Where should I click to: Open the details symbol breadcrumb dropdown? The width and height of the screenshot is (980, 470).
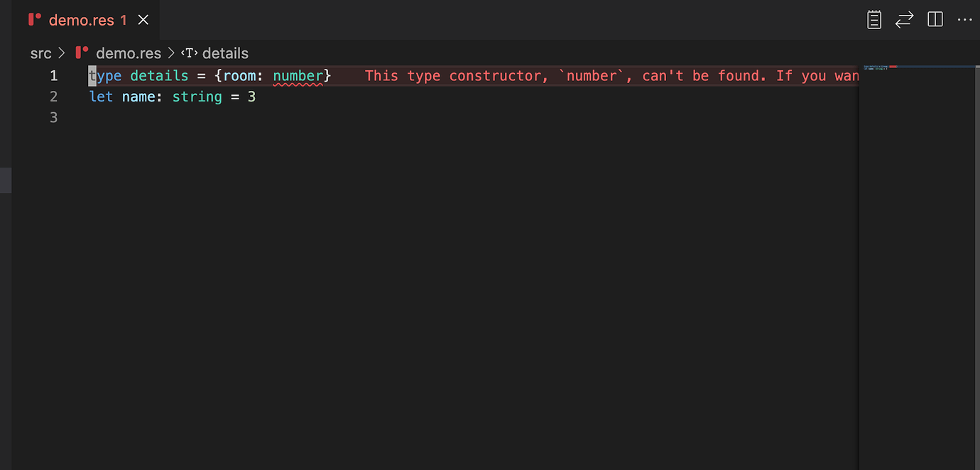pos(226,53)
